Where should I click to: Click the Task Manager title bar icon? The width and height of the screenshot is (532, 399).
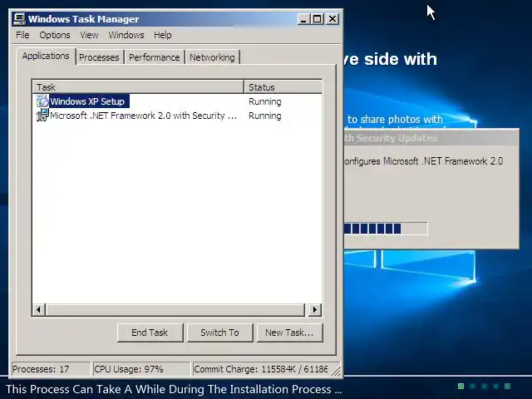19,19
